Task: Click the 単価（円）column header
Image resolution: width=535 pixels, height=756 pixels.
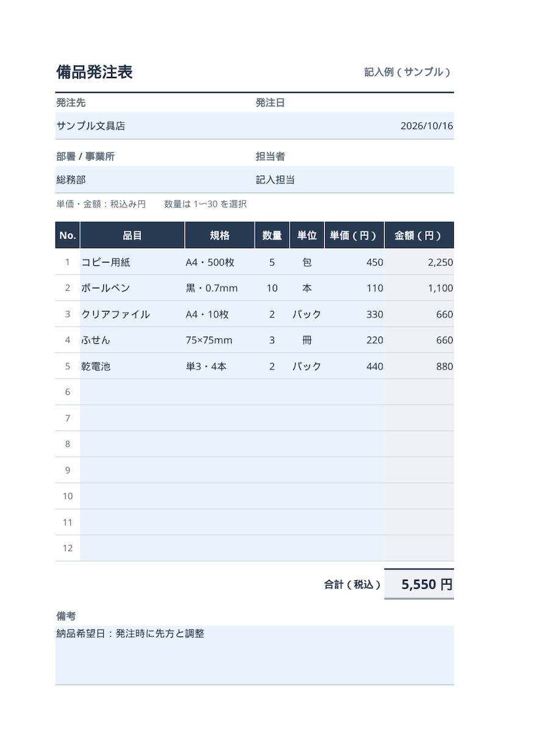Action: (354, 235)
